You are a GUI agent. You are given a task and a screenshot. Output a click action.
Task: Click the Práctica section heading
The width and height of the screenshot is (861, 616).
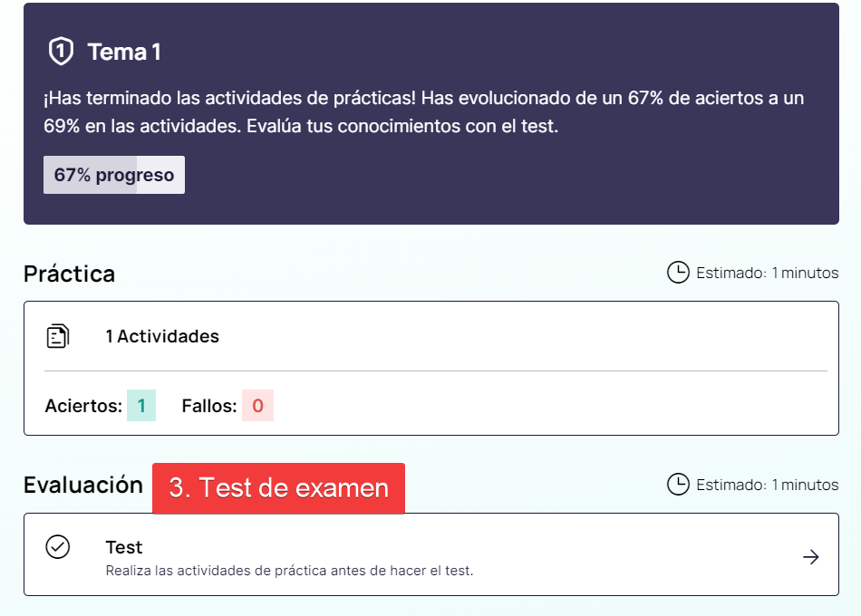point(70,274)
